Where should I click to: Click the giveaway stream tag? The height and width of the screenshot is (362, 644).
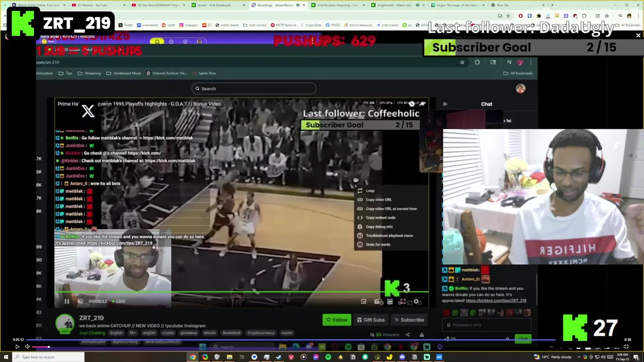pos(189,333)
